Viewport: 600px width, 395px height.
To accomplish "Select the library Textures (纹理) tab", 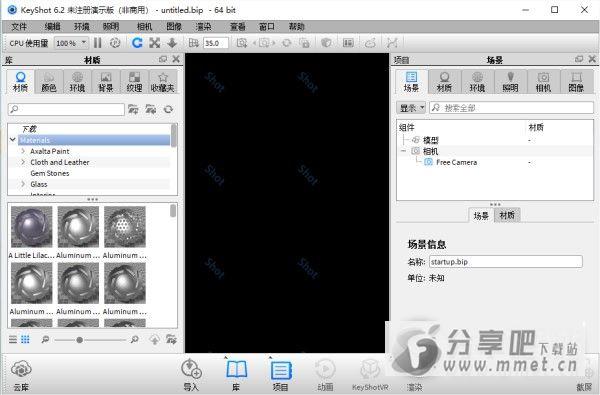I will 134,82.
